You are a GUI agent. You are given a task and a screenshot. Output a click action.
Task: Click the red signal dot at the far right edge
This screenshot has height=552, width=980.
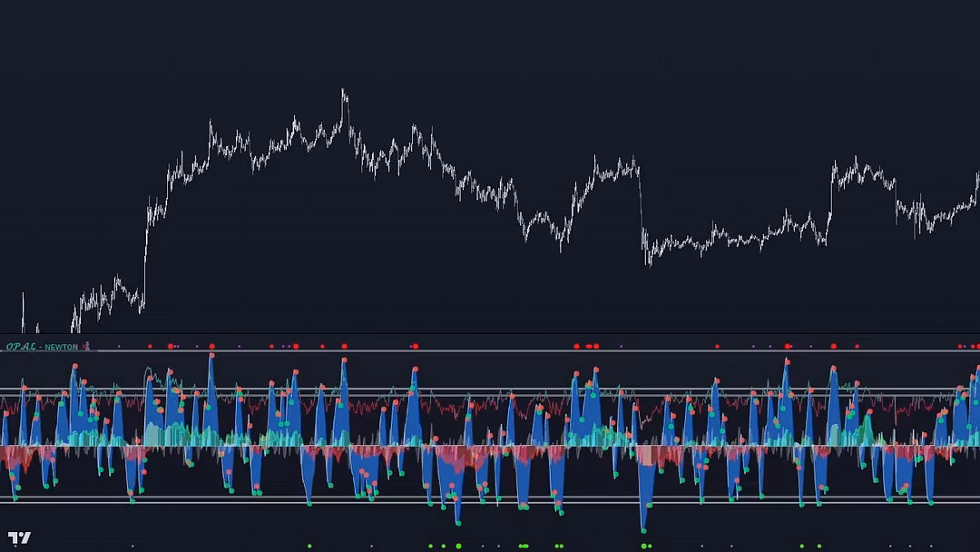tap(975, 346)
